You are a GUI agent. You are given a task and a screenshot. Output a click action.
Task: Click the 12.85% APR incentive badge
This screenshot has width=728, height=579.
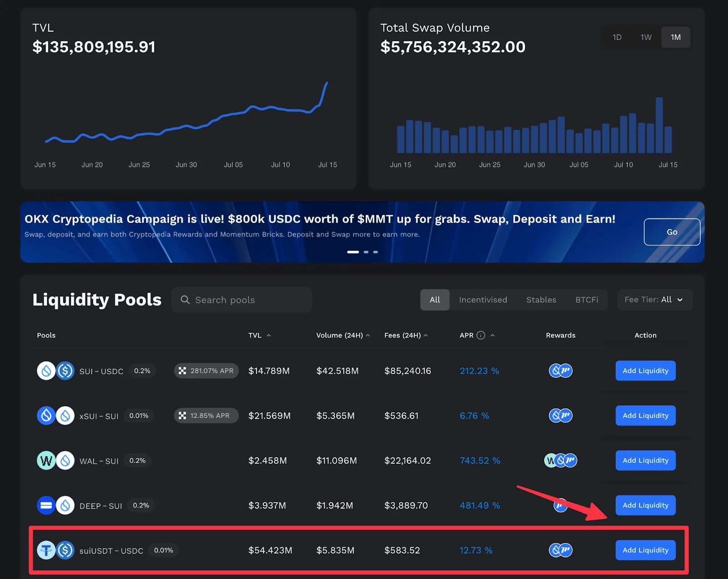click(x=207, y=416)
